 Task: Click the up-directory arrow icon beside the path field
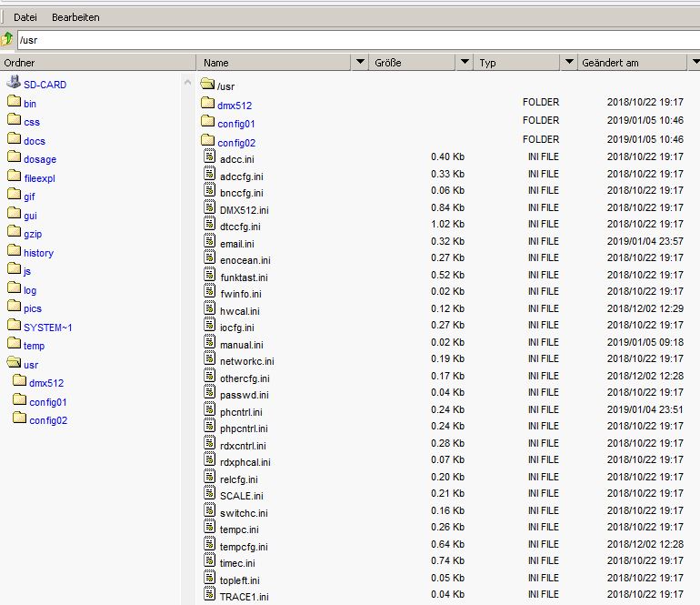click(x=7, y=39)
